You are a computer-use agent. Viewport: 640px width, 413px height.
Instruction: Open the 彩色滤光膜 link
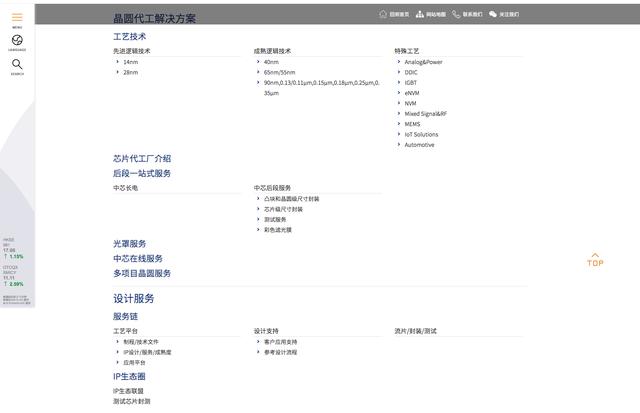(x=278, y=230)
